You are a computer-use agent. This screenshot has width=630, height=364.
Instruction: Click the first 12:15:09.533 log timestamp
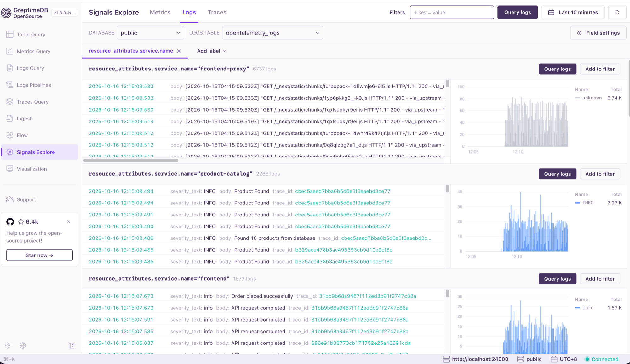[121, 86]
